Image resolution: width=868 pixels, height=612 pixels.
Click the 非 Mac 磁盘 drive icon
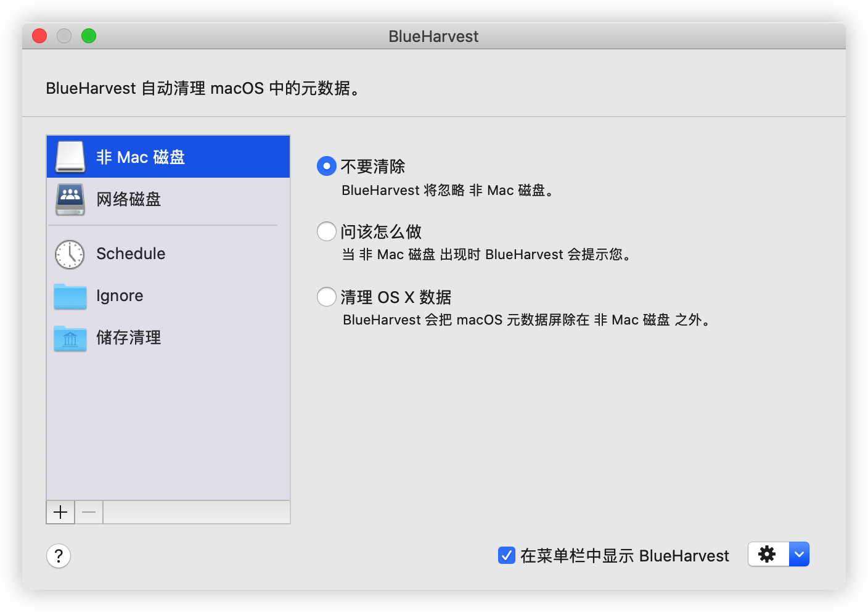pos(70,157)
